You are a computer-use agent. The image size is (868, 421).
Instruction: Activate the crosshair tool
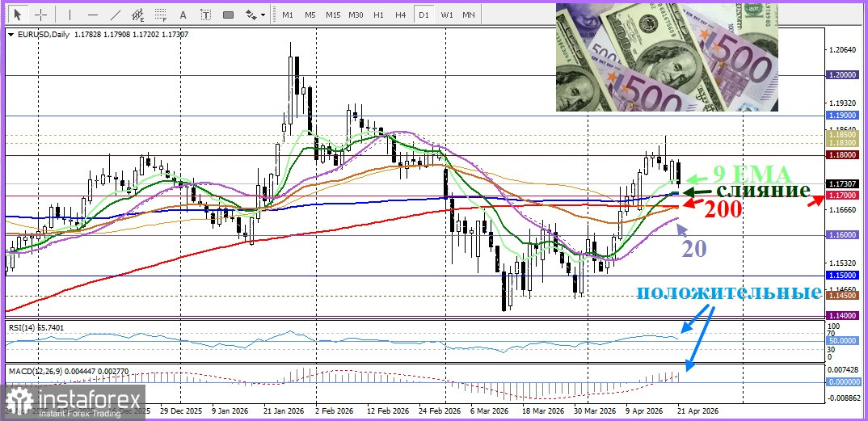41,15
